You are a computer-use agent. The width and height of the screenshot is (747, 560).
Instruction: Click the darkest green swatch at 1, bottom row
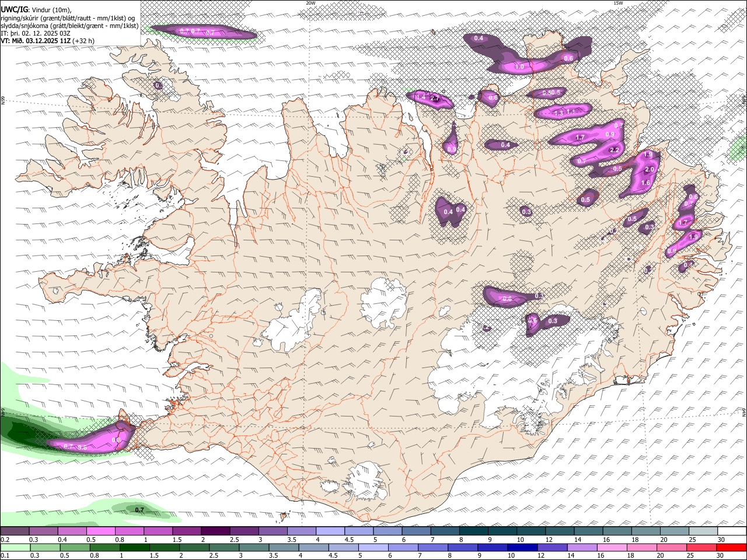(x=134, y=547)
